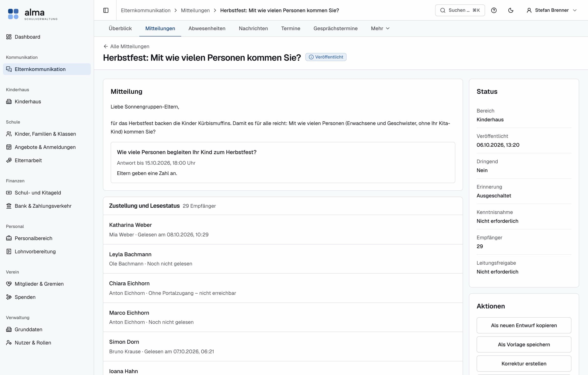Image resolution: width=588 pixels, height=375 pixels.
Task: Open Grunddaten in the sidebar
Action: pos(47,329)
